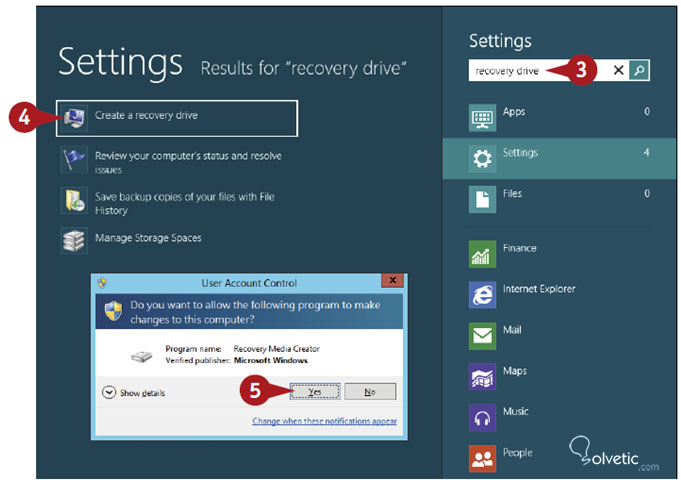Image resolution: width=681 pixels, height=480 pixels.
Task: Click Yes in User Account Control
Action: click(315, 391)
